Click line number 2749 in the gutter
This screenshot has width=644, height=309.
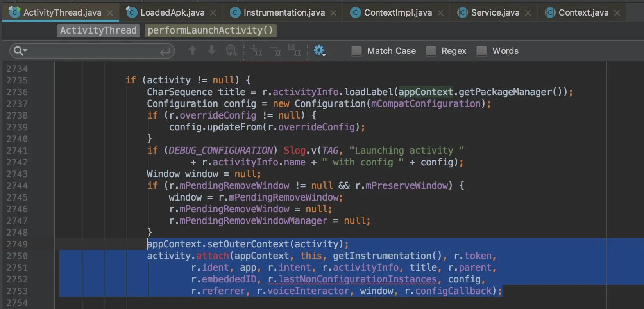(x=17, y=244)
